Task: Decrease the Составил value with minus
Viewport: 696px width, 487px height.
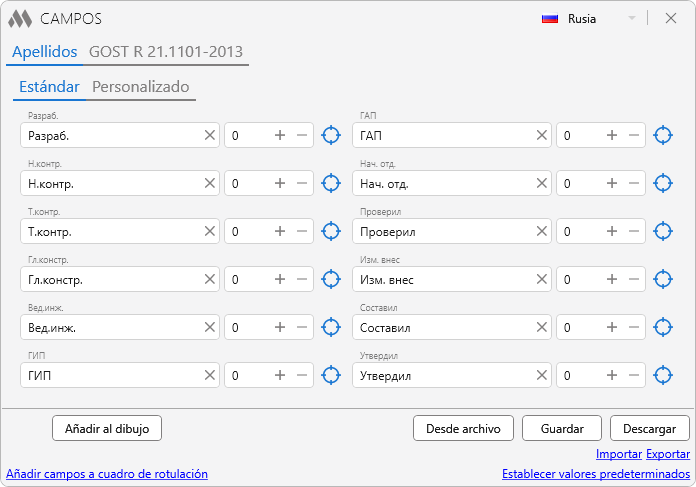Action: pyautogui.click(x=633, y=327)
